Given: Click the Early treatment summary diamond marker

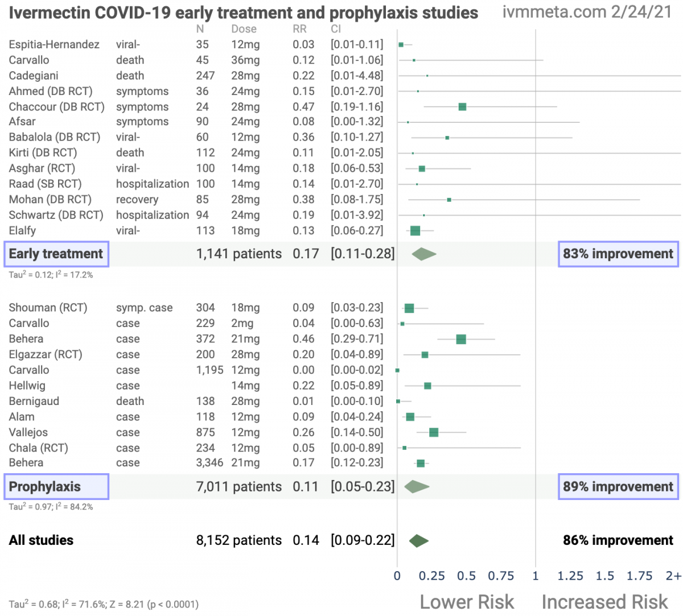Looking at the screenshot, I should (x=424, y=254).
